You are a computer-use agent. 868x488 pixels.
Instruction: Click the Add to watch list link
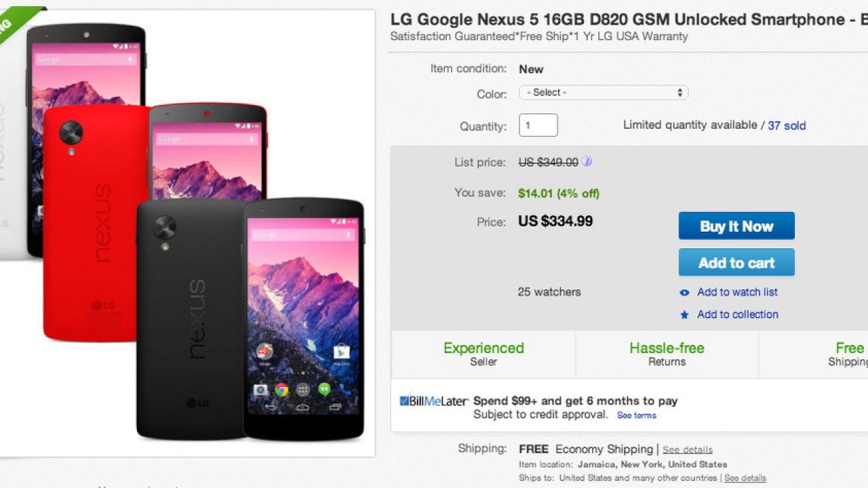pyautogui.click(x=737, y=292)
